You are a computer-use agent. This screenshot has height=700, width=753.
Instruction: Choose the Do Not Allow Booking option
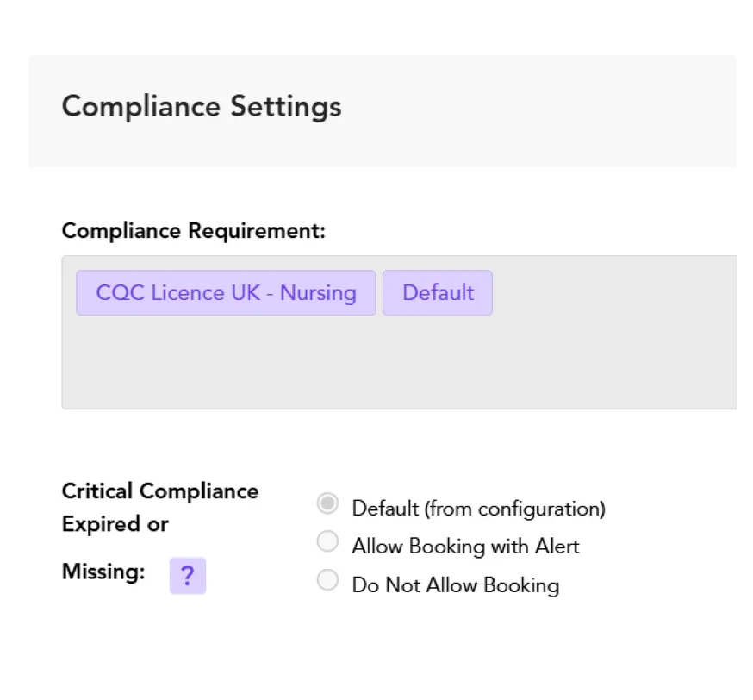click(327, 579)
